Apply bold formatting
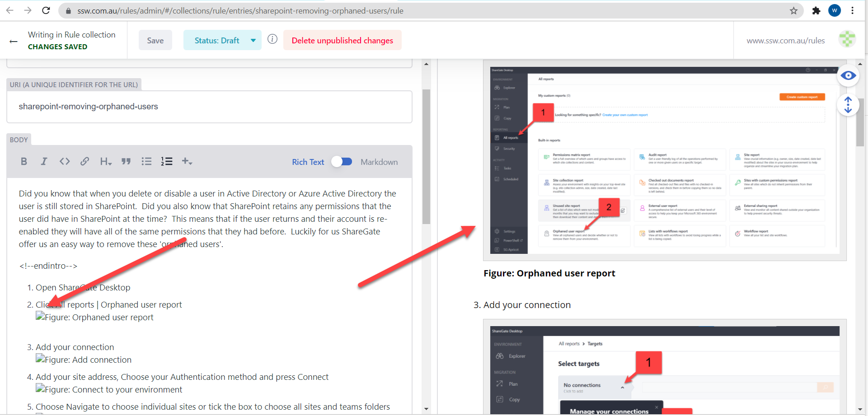Image resolution: width=868 pixels, height=416 pixels. (x=24, y=162)
